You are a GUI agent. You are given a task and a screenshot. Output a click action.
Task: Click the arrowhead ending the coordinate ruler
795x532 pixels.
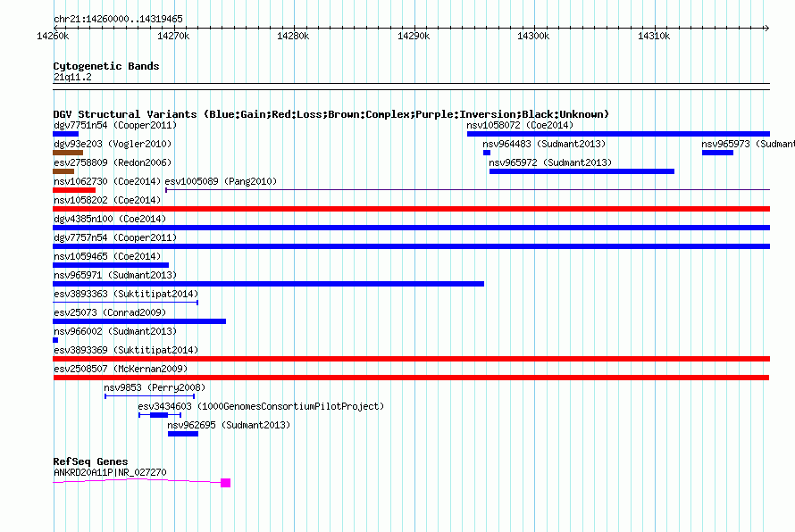pos(766,28)
